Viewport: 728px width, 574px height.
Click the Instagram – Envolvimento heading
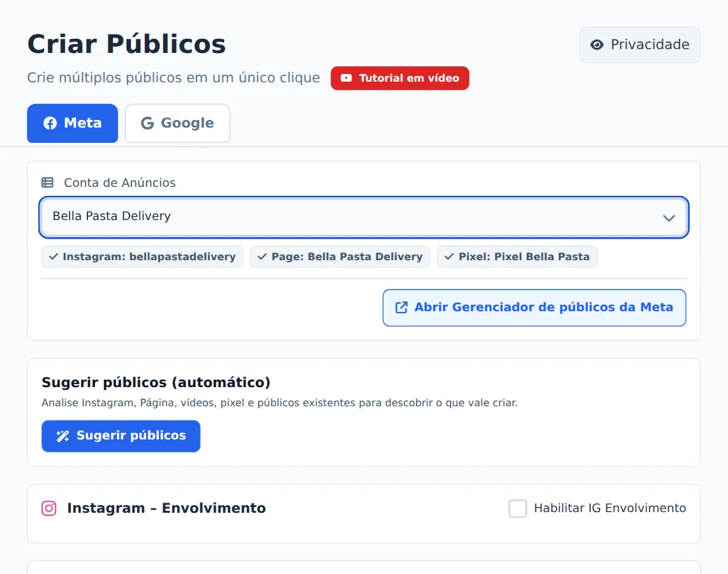167,508
